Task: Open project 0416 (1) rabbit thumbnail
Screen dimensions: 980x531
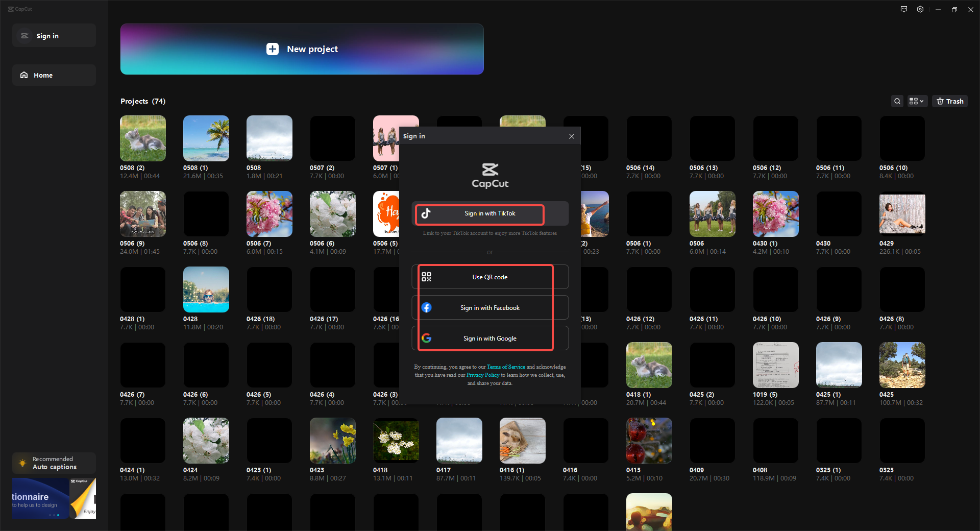Action: pos(523,441)
